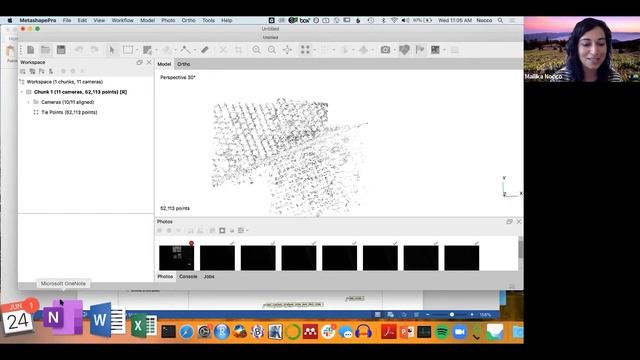
Task: Click Add Chunk icon in Workspace toolbar
Action: click(23, 71)
